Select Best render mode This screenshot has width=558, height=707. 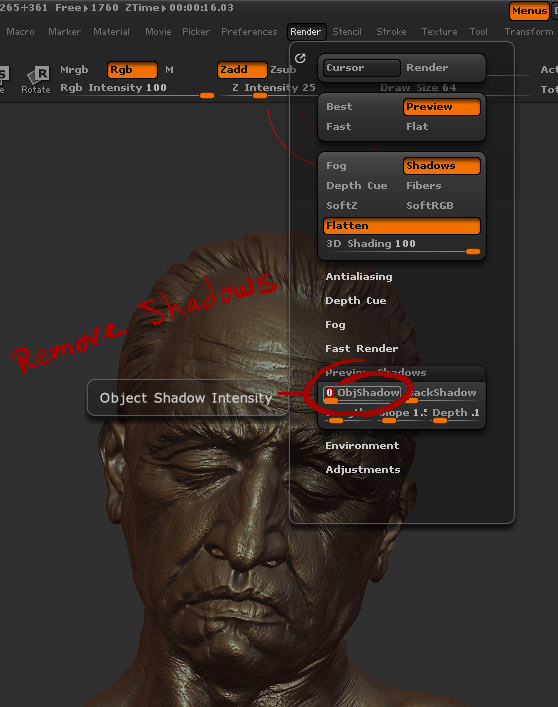(x=339, y=107)
